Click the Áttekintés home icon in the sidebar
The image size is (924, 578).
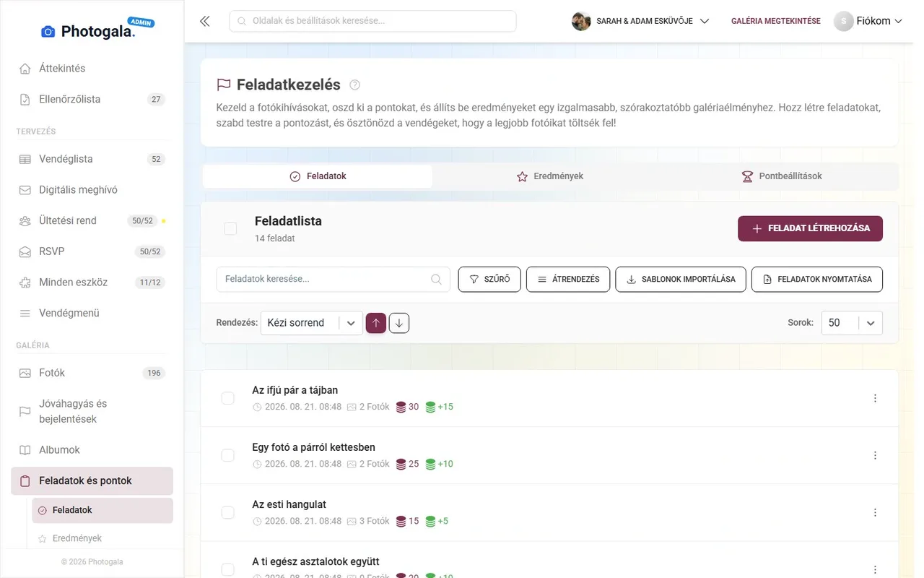point(25,69)
